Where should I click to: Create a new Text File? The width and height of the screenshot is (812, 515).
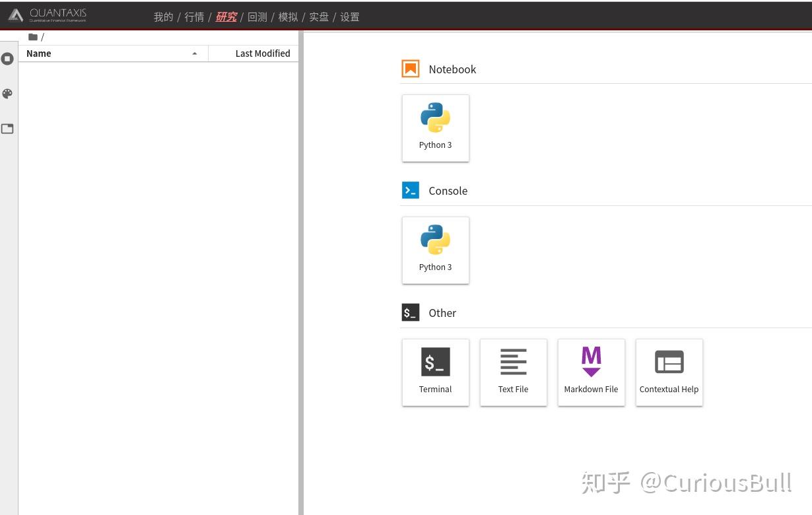click(514, 372)
